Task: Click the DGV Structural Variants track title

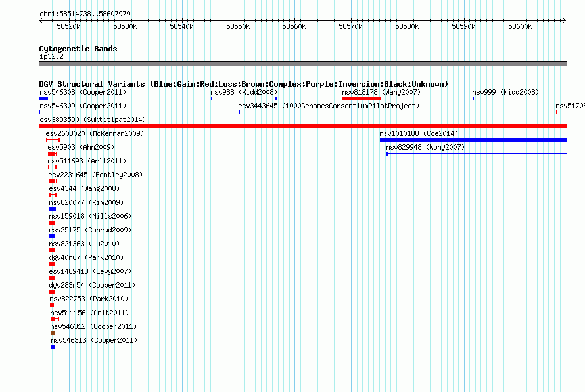Action: click(244, 84)
